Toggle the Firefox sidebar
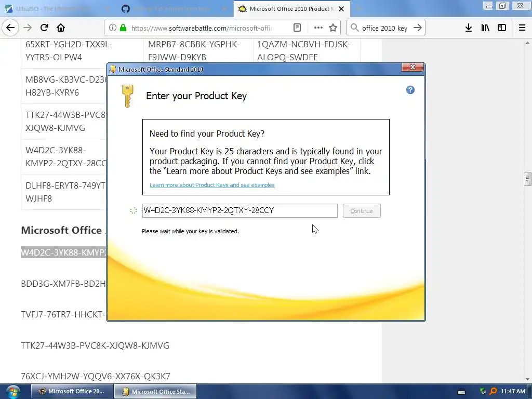Image resolution: width=532 pixels, height=399 pixels. 502,28
